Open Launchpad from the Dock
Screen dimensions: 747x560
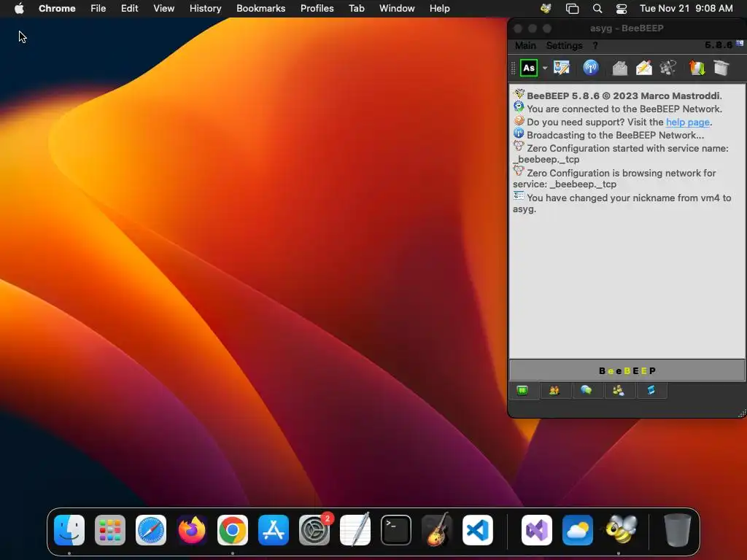tap(110, 530)
